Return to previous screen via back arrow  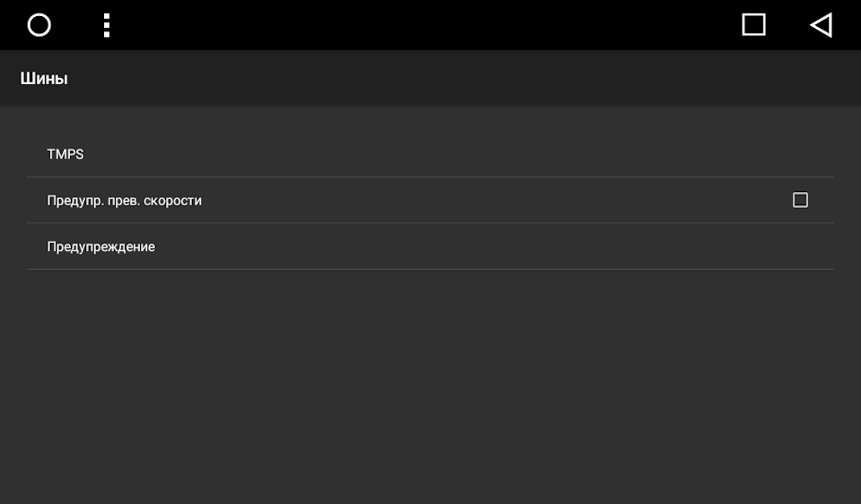coord(822,25)
